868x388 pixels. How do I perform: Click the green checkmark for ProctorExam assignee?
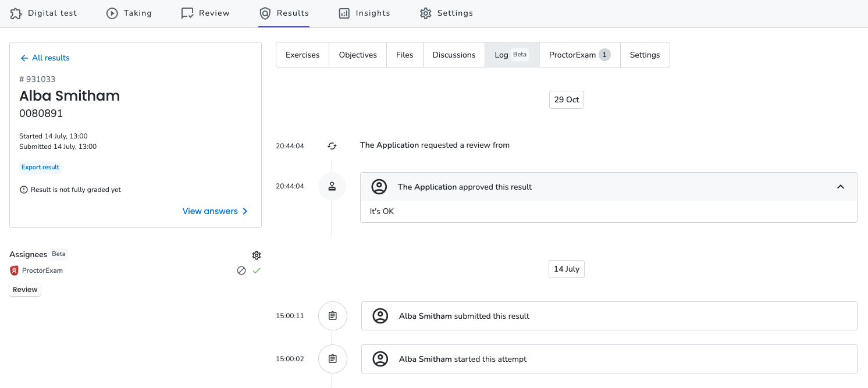(257, 270)
